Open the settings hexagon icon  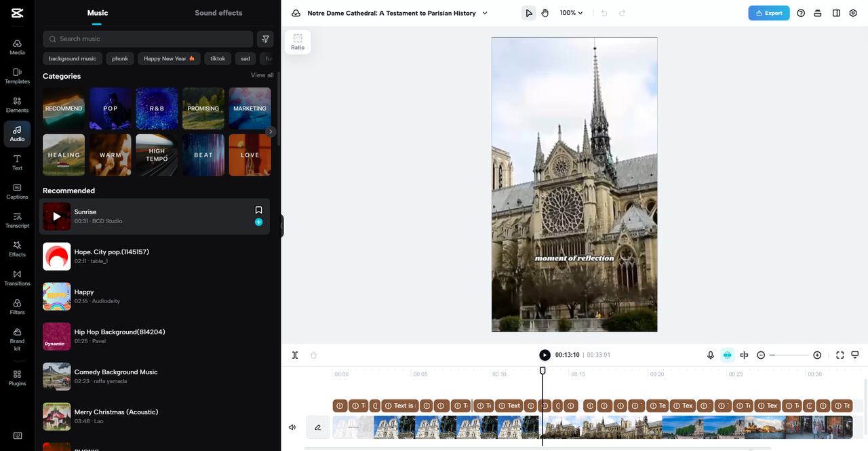pyautogui.click(x=853, y=13)
